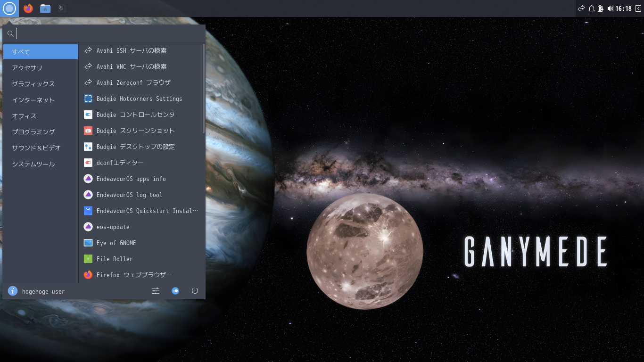This screenshot has height=362, width=644.
Task: Click the application list scrollbar
Action: [204, 89]
